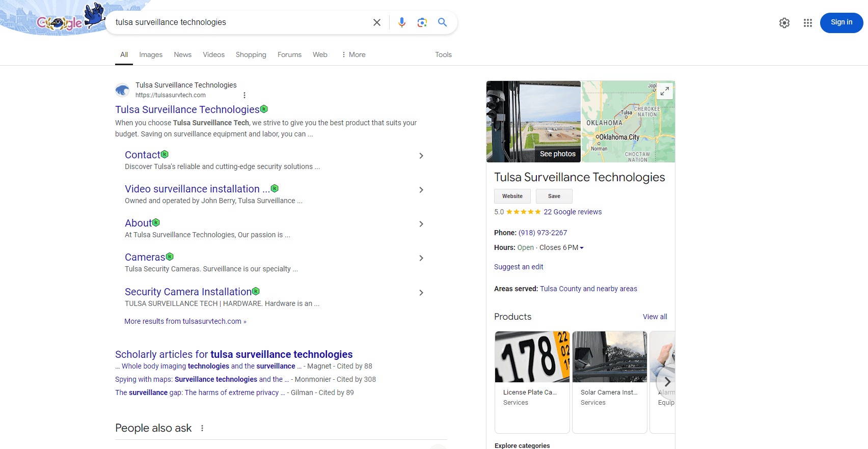Open Video surveillance installation sitelink
Screen dimensions: 868x449
pyautogui.click(x=197, y=189)
